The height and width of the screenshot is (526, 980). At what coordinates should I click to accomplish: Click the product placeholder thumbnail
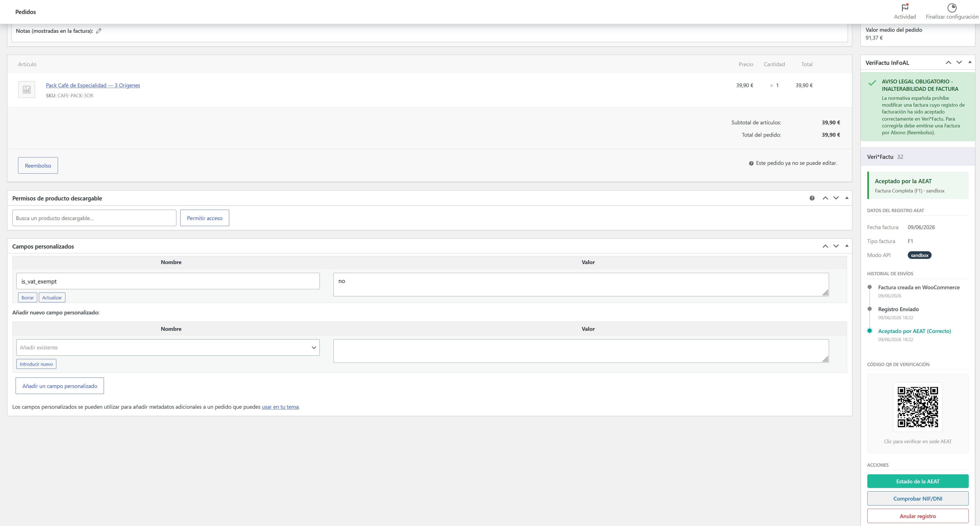point(27,89)
